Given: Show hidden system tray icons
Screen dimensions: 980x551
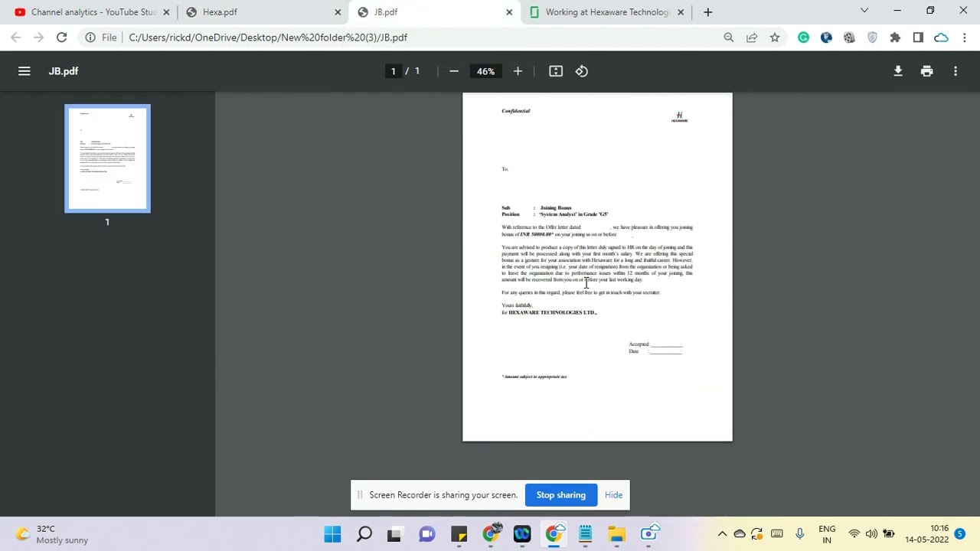Looking at the screenshot, I should click(x=722, y=534).
